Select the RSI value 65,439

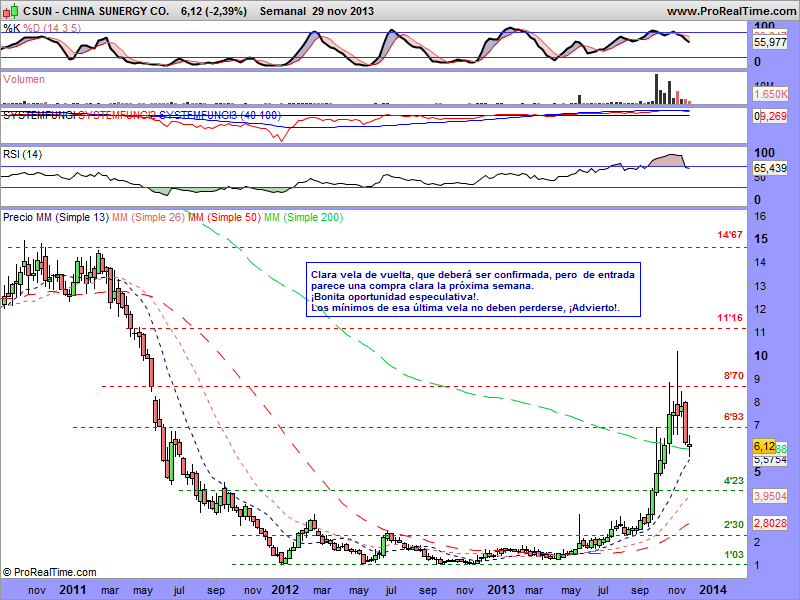(x=770, y=168)
